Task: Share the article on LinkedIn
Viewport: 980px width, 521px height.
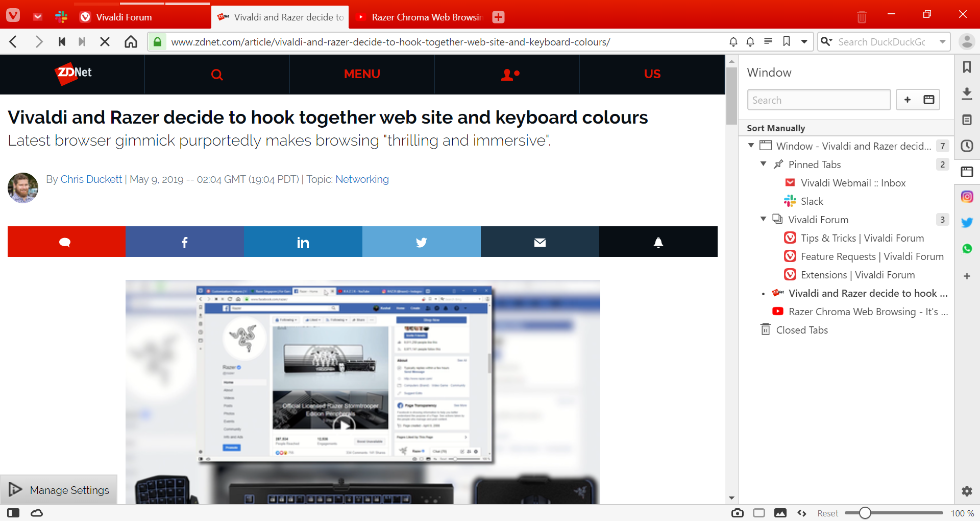Action: click(x=303, y=242)
